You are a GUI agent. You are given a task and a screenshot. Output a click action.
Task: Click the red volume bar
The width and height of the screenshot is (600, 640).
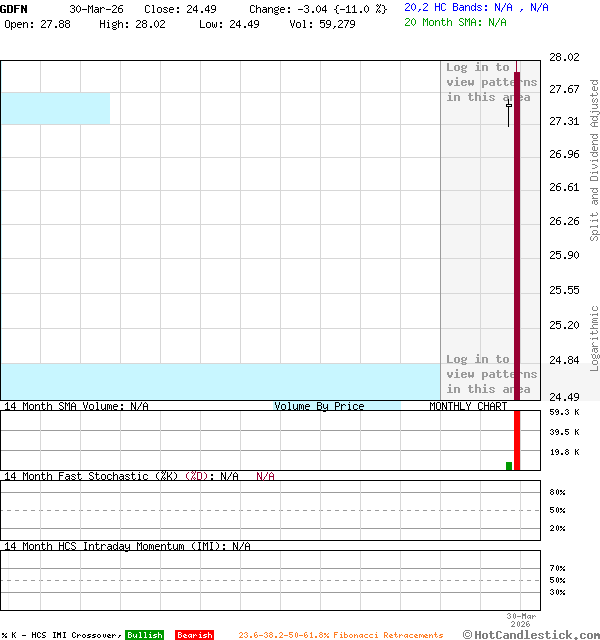[517, 440]
